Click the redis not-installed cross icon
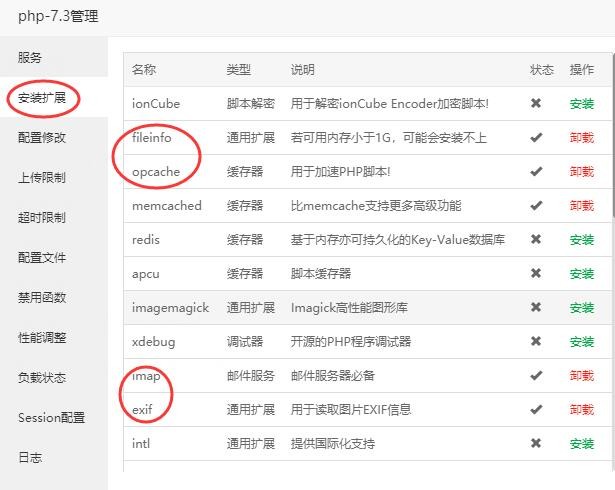 pyautogui.click(x=536, y=239)
